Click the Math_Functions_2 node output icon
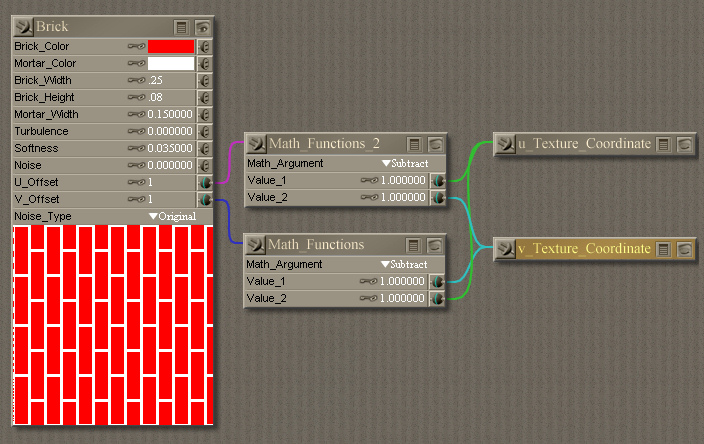 tap(256, 144)
